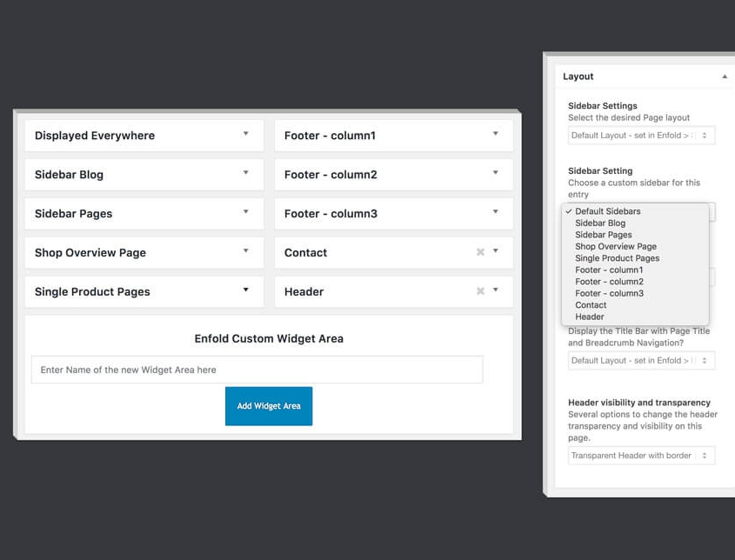Expand the Sidebar Blog widget area
The width and height of the screenshot is (735, 560).
click(245, 173)
